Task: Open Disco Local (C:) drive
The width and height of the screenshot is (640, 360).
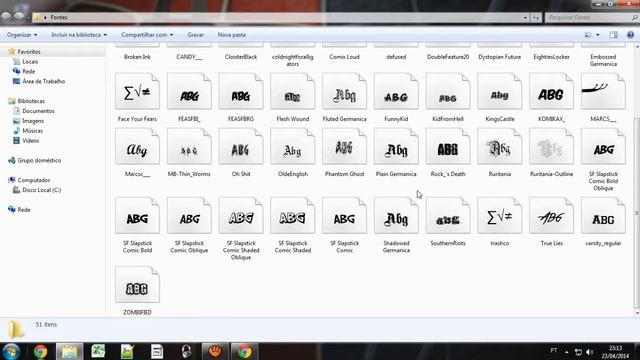Action: tap(41, 190)
